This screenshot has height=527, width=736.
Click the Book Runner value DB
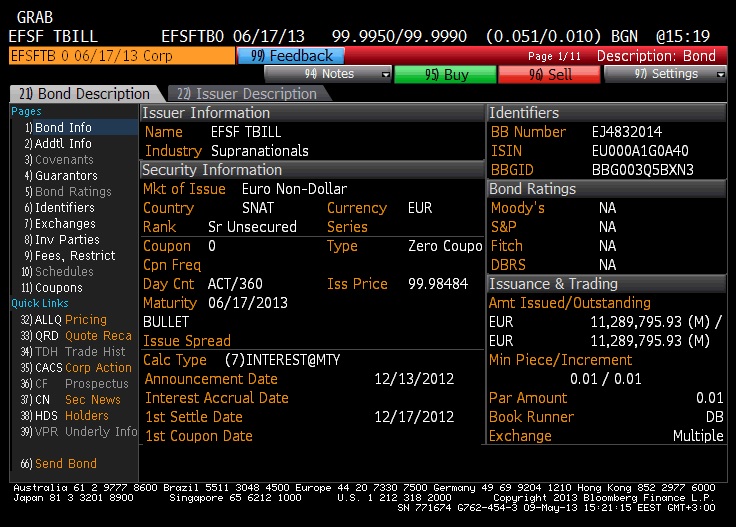click(x=714, y=417)
